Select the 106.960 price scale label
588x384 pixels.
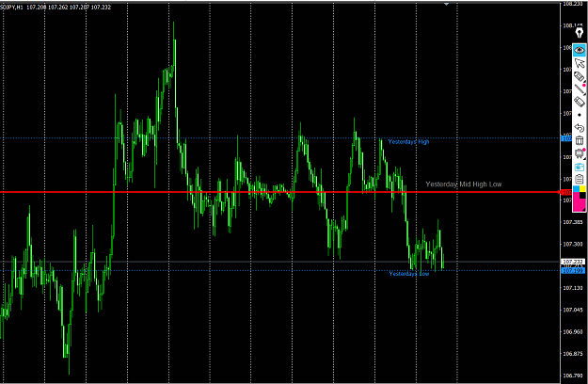coord(573,332)
